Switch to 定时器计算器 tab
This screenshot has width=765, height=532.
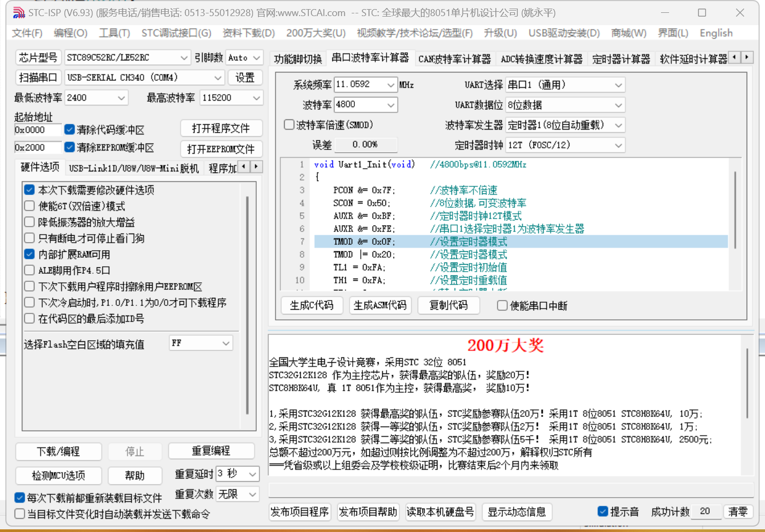(621, 59)
